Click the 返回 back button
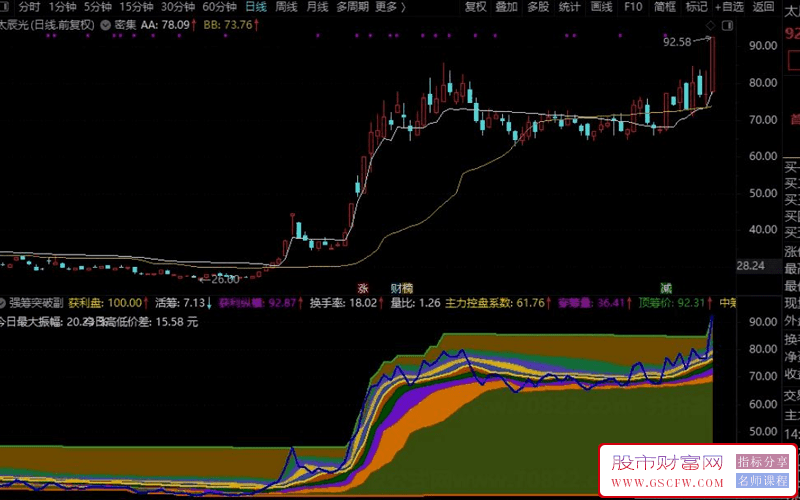The height and width of the screenshot is (500, 800). (x=763, y=7)
